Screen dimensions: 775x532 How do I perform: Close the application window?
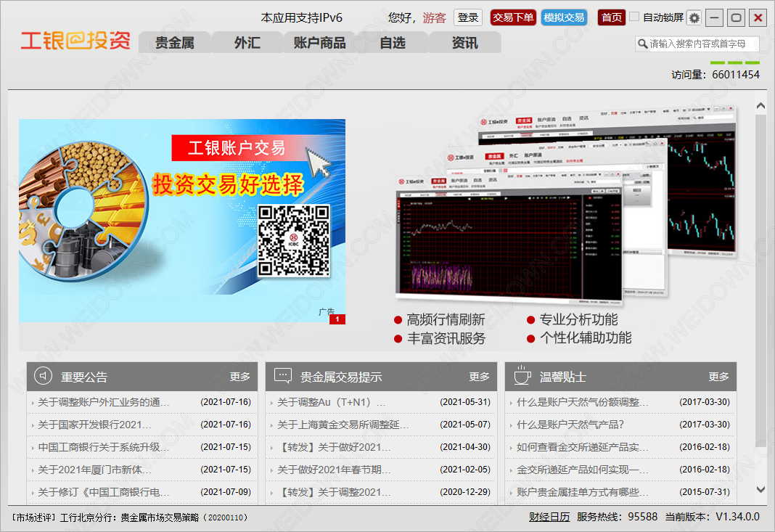coord(758,18)
